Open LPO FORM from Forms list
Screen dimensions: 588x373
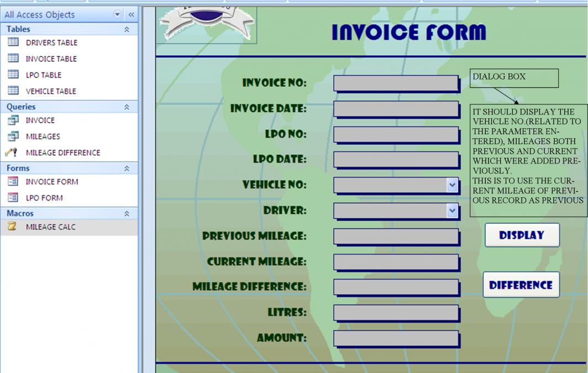point(69,198)
